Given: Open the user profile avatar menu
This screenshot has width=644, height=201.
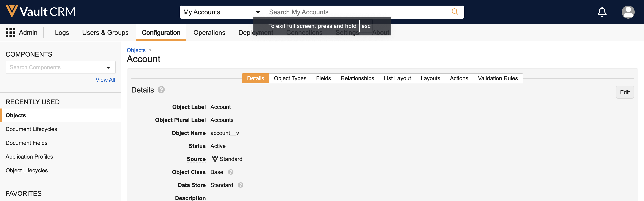Looking at the screenshot, I should (x=628, y=12).
